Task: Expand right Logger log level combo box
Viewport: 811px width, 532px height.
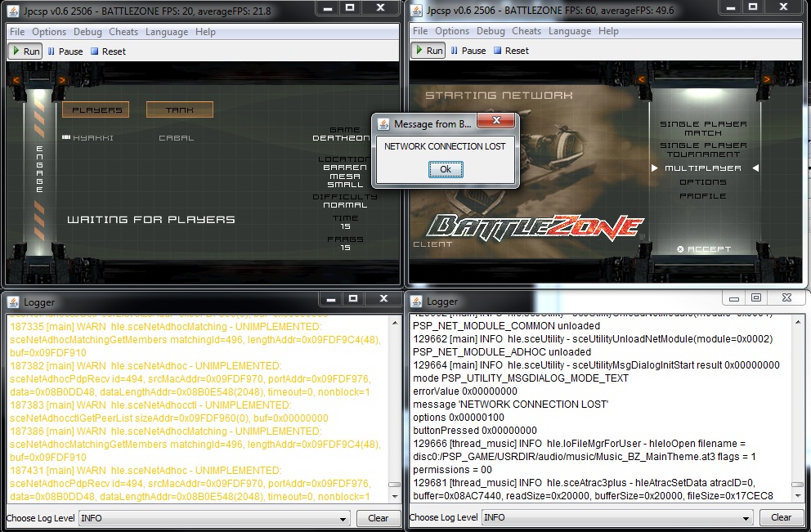Action: click(617, 517)
